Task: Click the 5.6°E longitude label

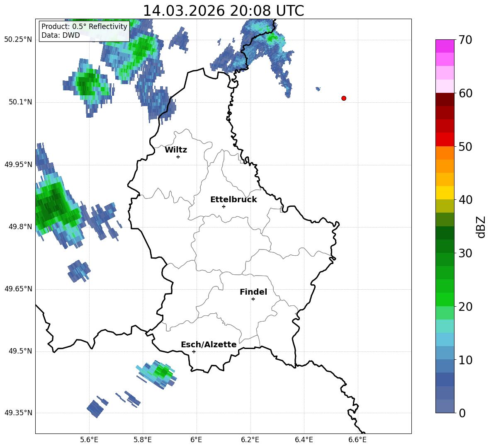Action: tap(89, 440)
